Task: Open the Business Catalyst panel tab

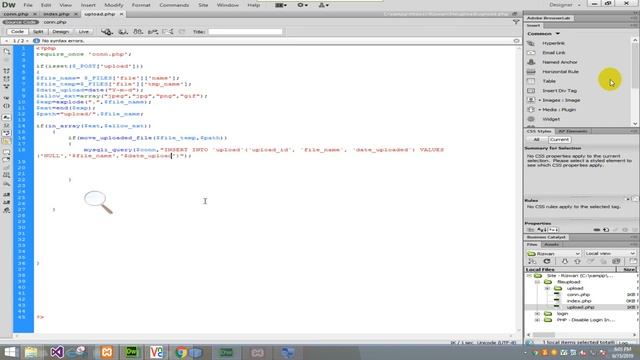Action: coord(546,237)
